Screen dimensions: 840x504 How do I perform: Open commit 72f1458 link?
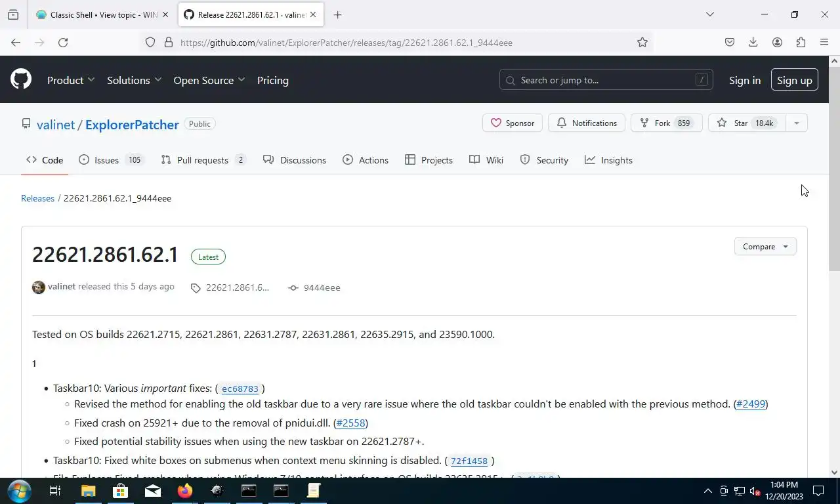click(469, 461)
